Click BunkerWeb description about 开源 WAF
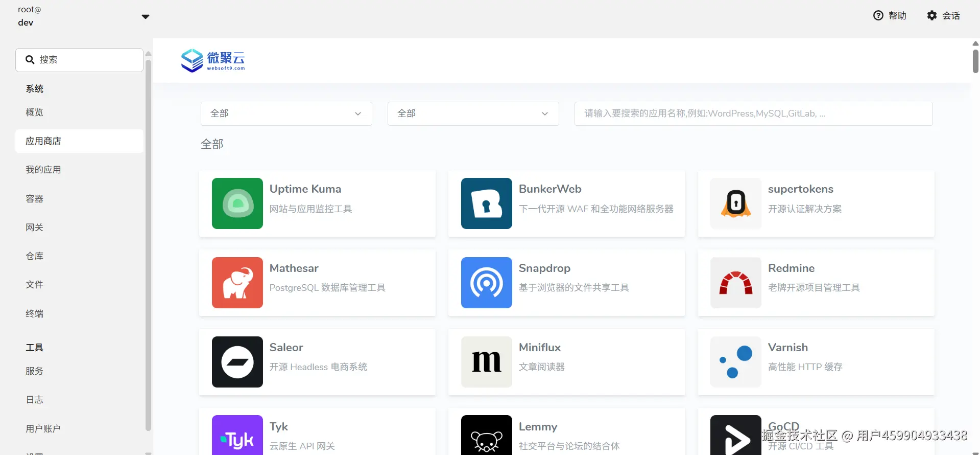Image resolution: width=980 pixels, height=455 pixels. tap(596, 209)
